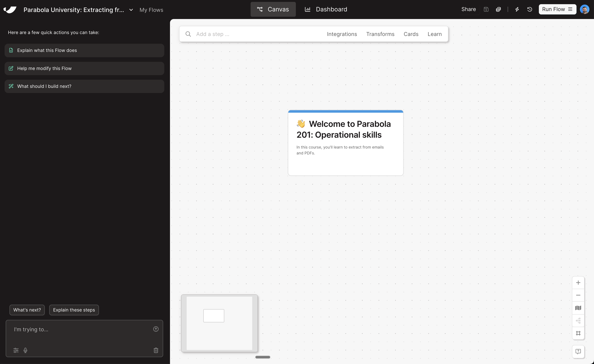Click the save flow disk icon
594x364 pixels.
pyautogui.click(x=486, y=9)
